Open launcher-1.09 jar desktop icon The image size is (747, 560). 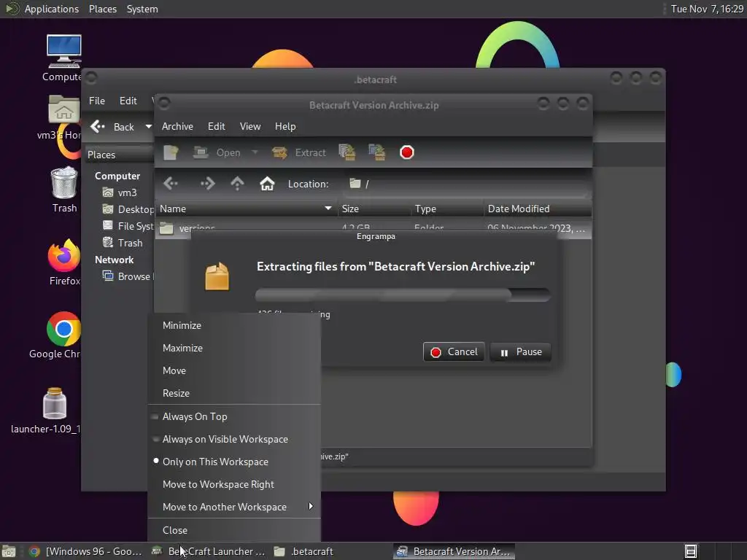click(47, 410)
